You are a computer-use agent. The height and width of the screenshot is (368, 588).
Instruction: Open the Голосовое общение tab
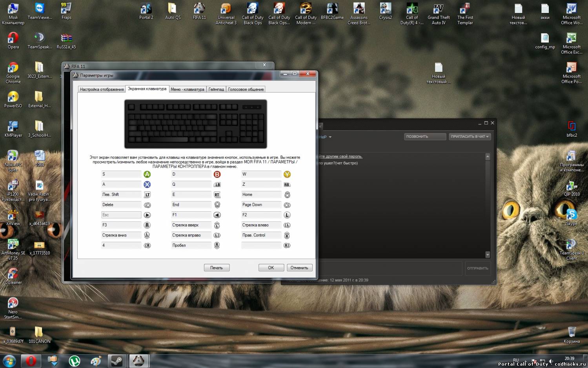pyautogui.click(x=246, y=89)
